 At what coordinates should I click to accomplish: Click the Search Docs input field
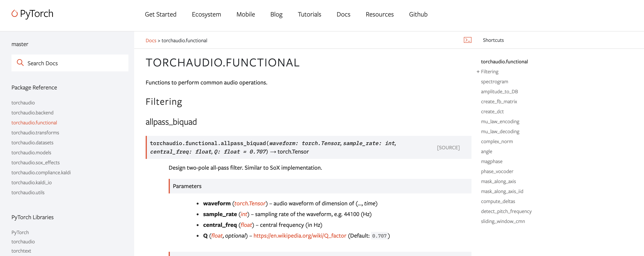pos(75,63)
